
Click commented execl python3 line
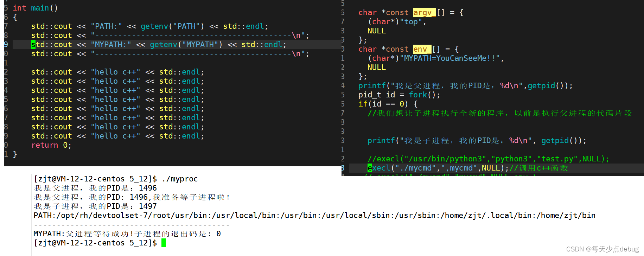[x=488, y=159]
